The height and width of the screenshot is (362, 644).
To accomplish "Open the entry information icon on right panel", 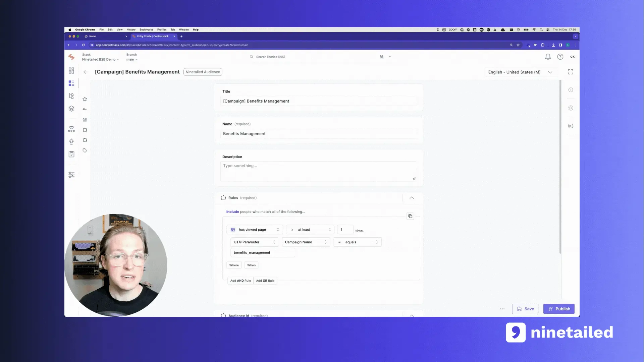I will [571, 90].
